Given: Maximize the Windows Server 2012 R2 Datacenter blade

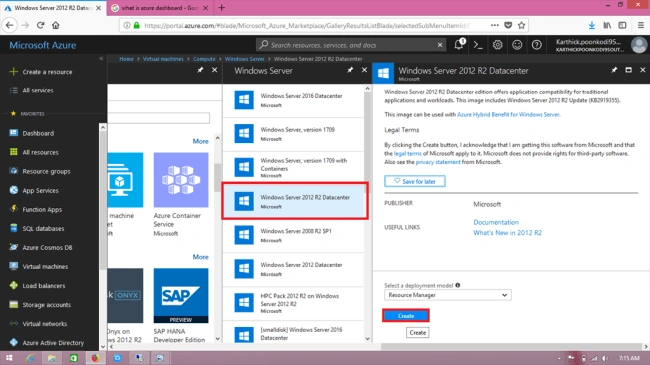Looking at the screenshot, I should [628, 70].
